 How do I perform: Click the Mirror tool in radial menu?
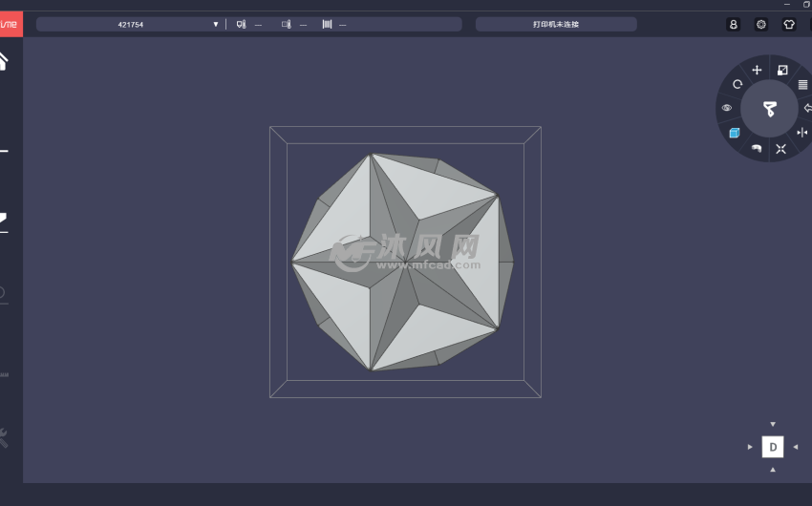(802, 132)
